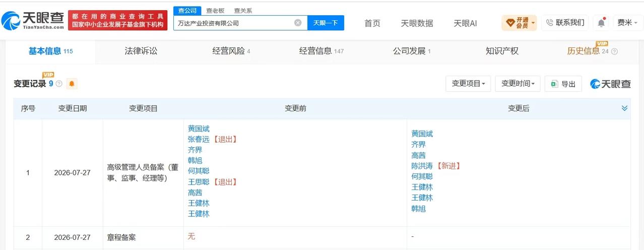
Task: Open 张春远 link in 变更前 column
Action: pos(199,139)
